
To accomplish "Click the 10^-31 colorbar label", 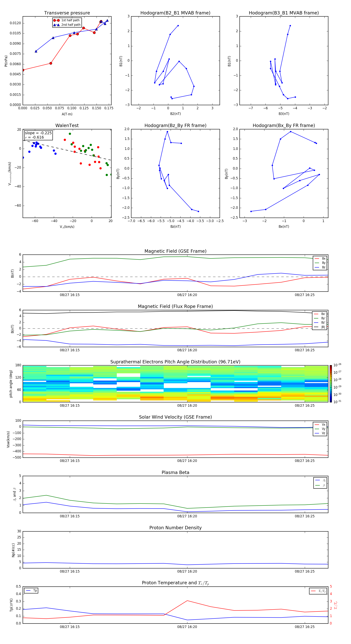I will pyautogui.click(x=337, y=402).
